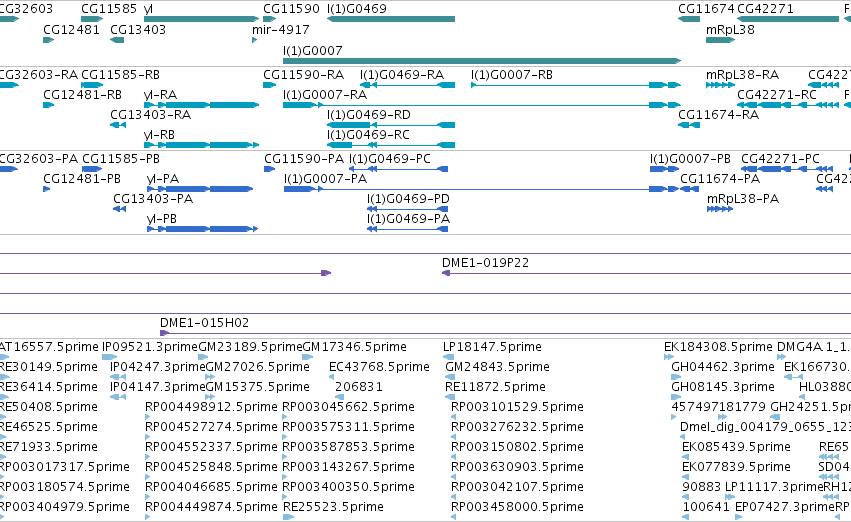Viewport: 851px width, 522px height.
Task: Select EST RE11872.5prime
Action: click(450, 397)
